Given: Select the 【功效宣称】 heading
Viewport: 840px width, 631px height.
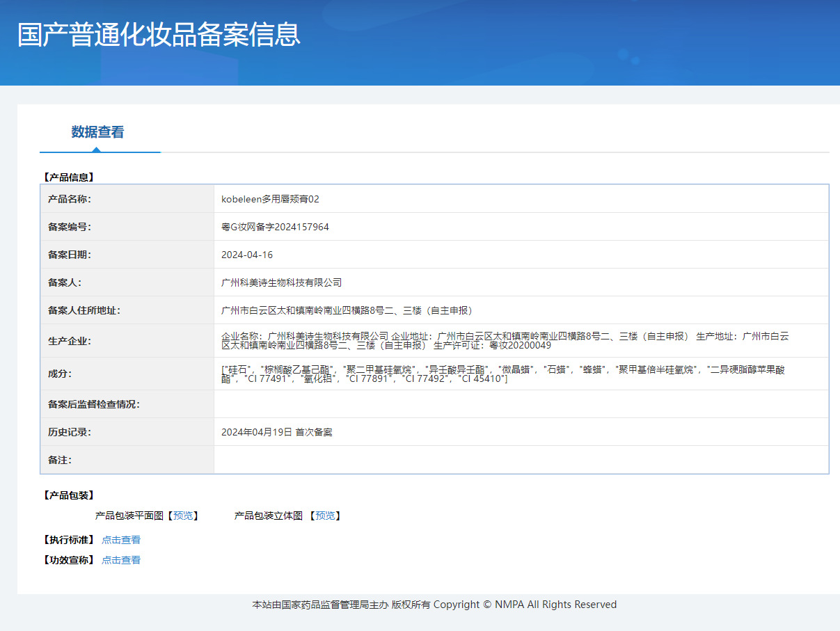Looking at the screenshot, I should coord(68,560).
